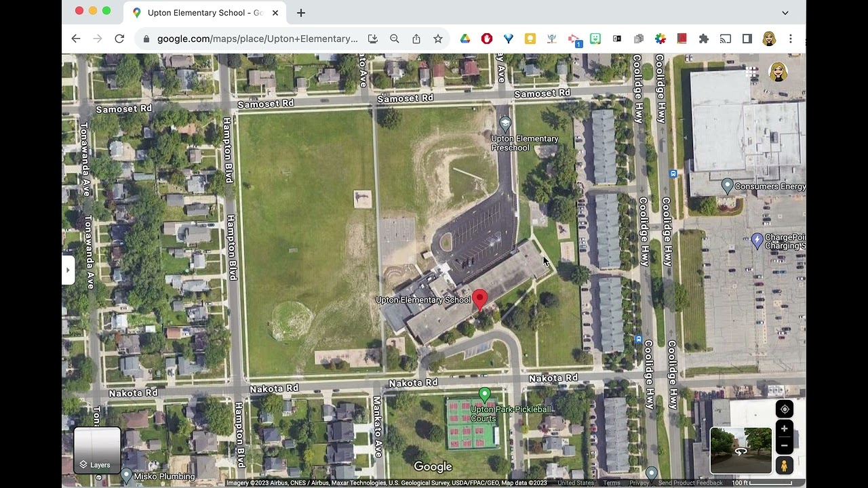Open the Cast media icon
Image resolution: width=868 pixels, height=488 pixels.
[x=726, y=39]
